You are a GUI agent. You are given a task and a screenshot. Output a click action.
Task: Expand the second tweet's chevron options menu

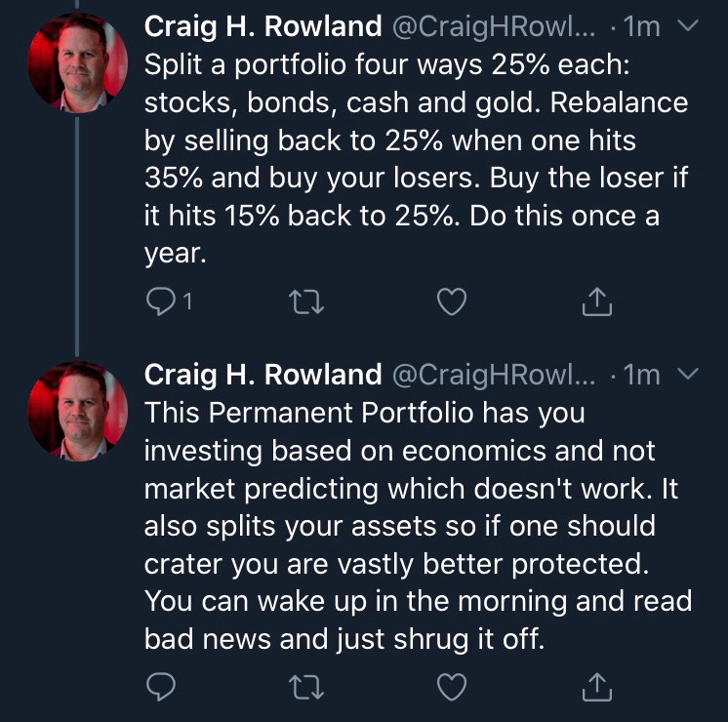point(688,374)
